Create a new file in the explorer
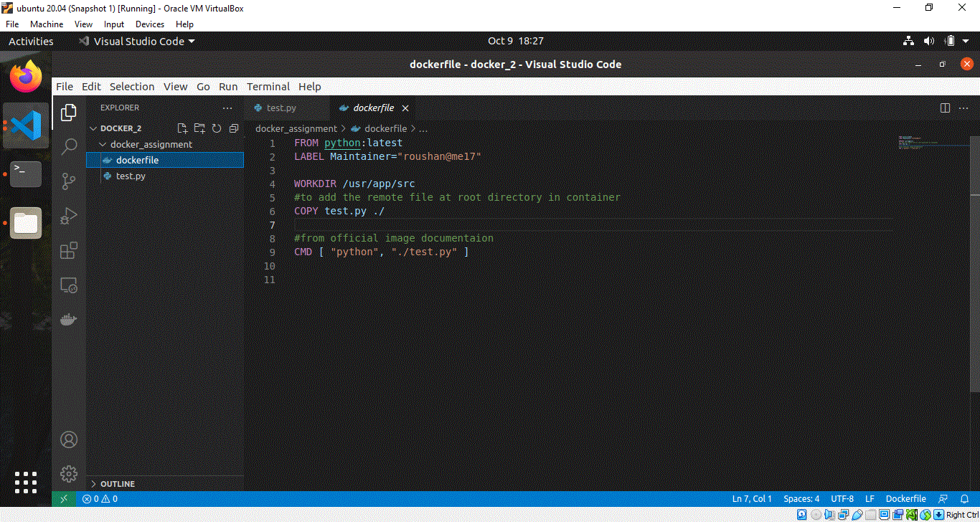The height and width of the screenshot is (522, 980). 182,128
